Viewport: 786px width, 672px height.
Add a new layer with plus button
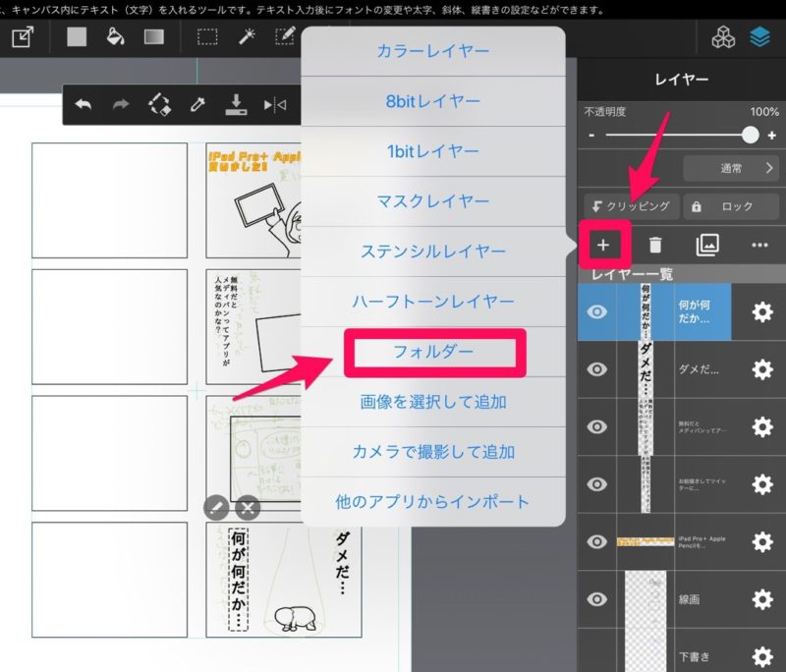[603, 245]
